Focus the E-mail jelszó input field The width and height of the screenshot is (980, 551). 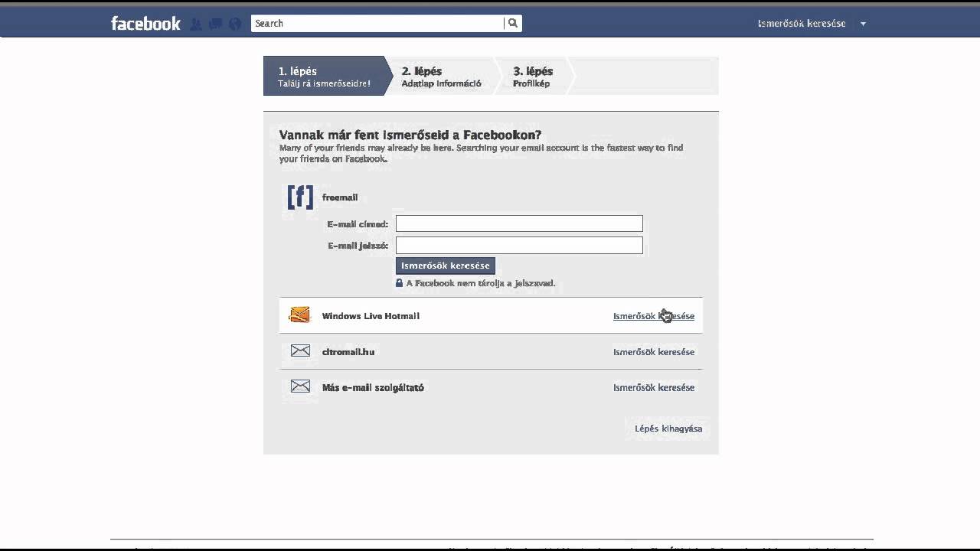519,245
